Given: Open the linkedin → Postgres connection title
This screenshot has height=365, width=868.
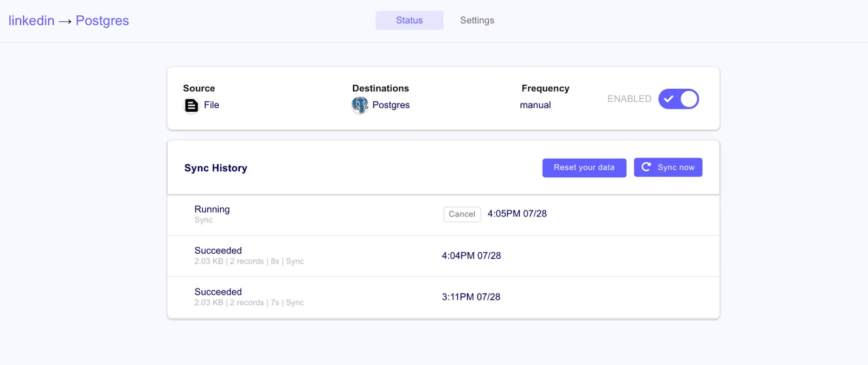Looking at the screenshot, I should (x=69, y=21).
